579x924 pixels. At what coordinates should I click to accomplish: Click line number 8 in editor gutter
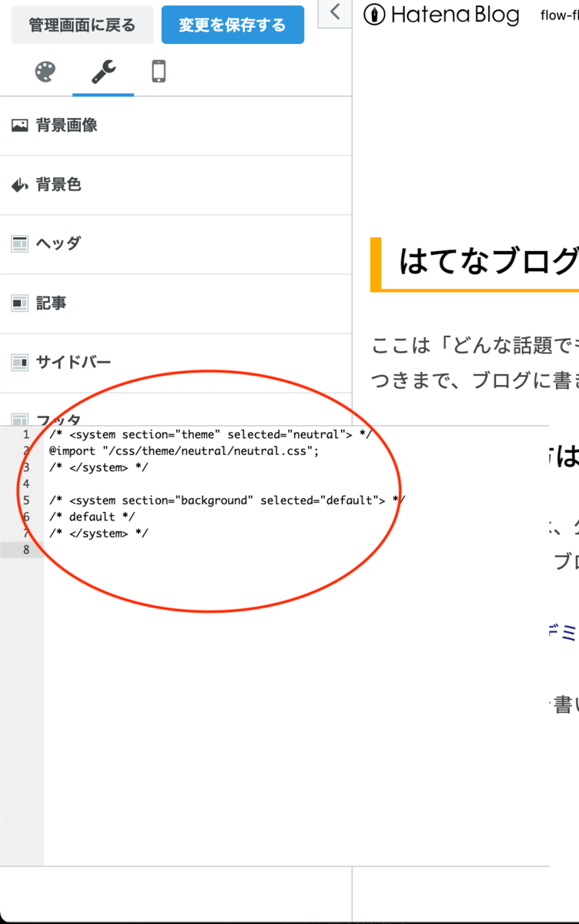26,550
